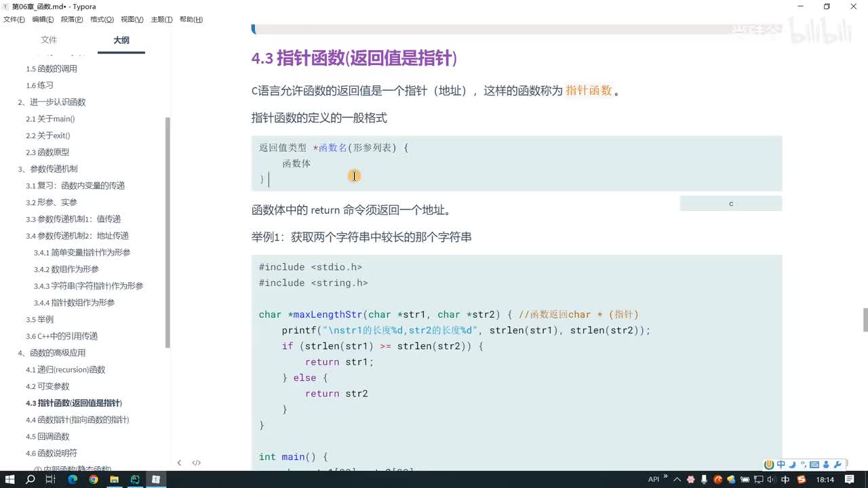Jump to 3.4 参数传递机制2：地址传递
This screenshot has height=488, width=868.
(77, 236)
